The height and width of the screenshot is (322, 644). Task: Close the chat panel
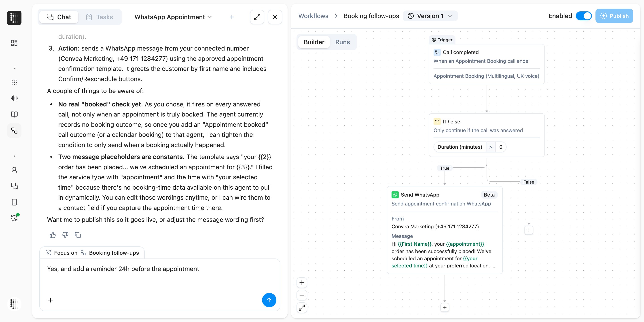[275, 17]
